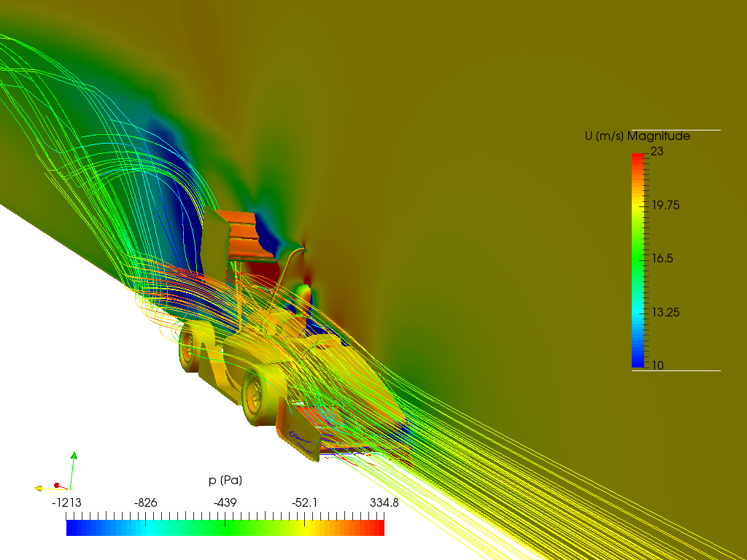The image size is (747, 560).
Task: Select the green Y-axis arrow tip
Action: (x=74, y=455)
